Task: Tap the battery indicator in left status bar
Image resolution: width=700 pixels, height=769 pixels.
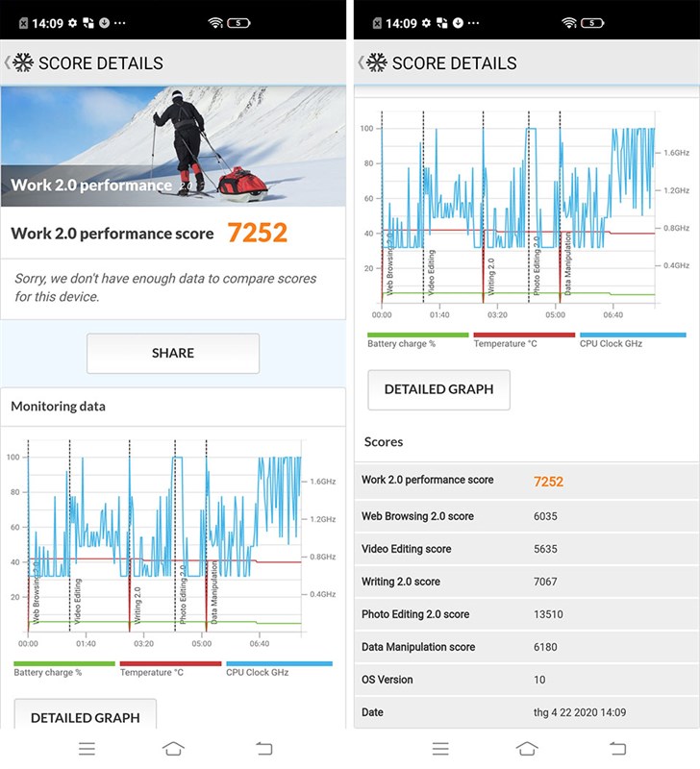Action: pyautogui.click(x=238, y=22)
